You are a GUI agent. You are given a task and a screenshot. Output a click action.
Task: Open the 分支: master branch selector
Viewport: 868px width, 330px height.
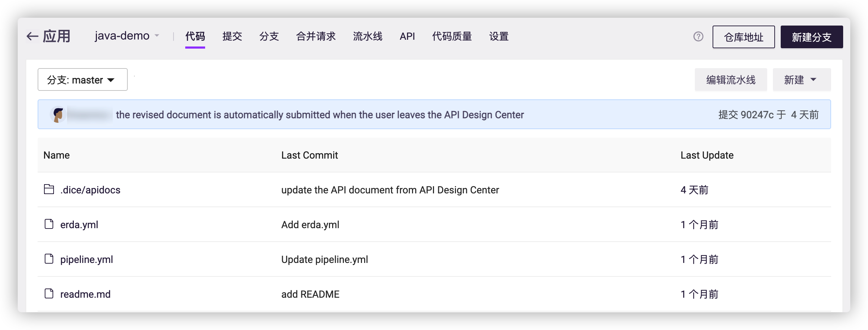pos(82,80)
